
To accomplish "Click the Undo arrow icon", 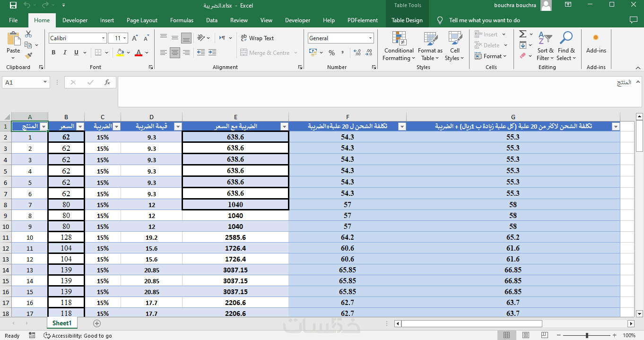I will pos(26,6).
